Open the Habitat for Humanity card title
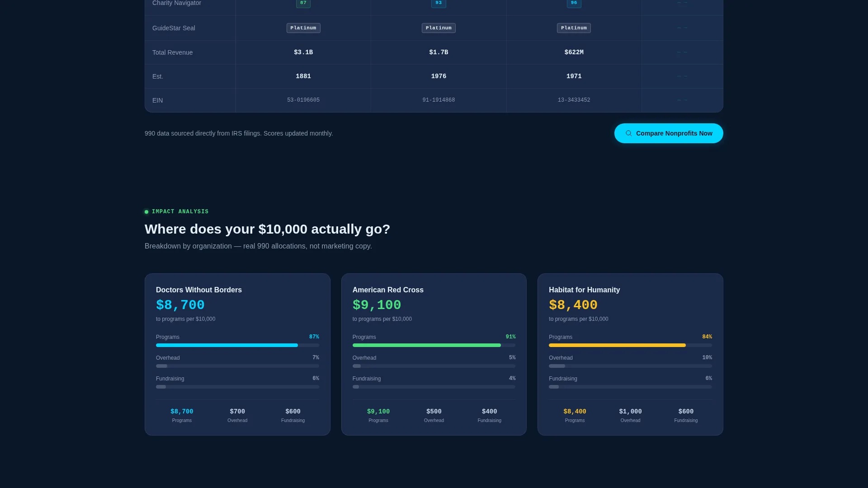 pyautogui.click(x=584, y=290)
